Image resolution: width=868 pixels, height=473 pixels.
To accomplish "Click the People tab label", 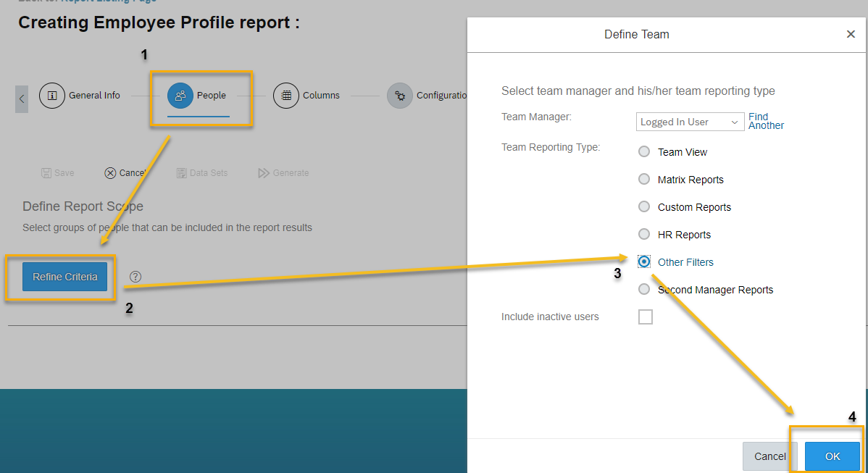I will click(x=212, y=96).
